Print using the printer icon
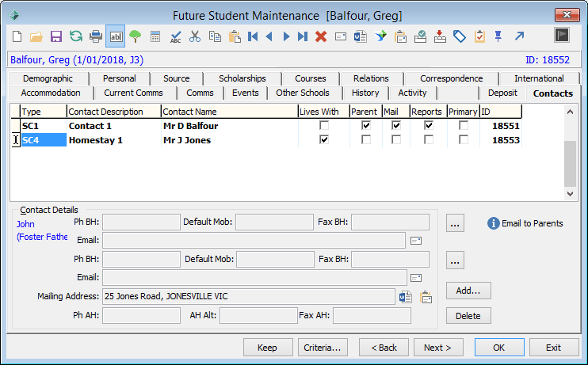588x365 pixels. coord(96,36)
